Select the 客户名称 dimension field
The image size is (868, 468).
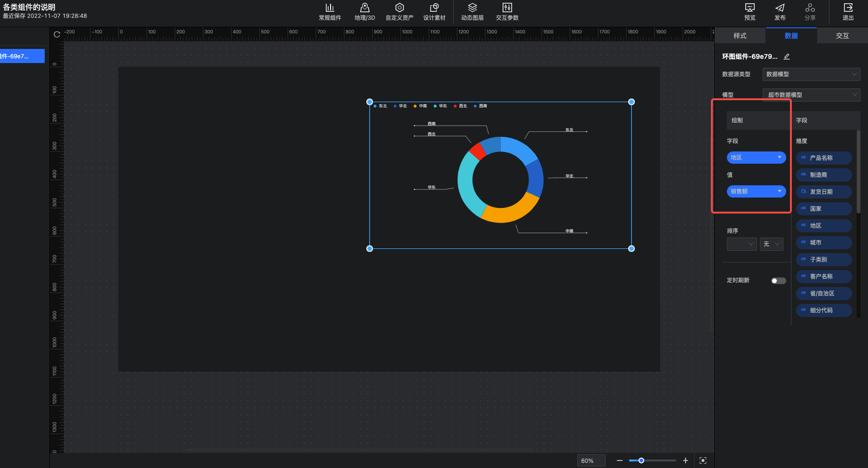click(x=824, y=277)
